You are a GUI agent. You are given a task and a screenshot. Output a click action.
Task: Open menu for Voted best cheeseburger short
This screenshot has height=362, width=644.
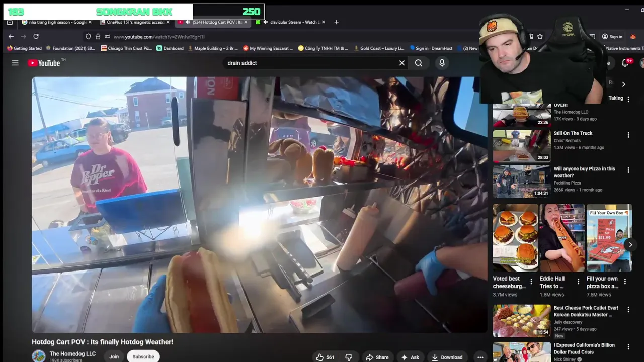point(531,282)
